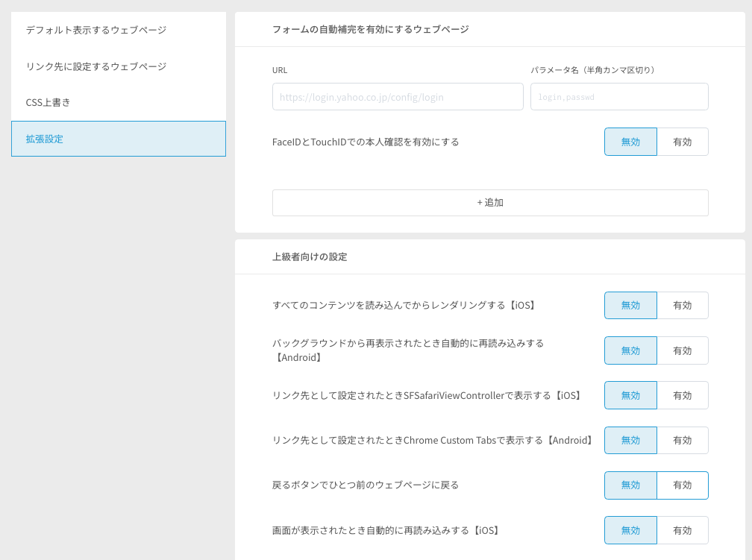This screenshot has width=752, height=560.
Task: Open リンク先に設定するウェブページ menu item
Action: point(119,66)
